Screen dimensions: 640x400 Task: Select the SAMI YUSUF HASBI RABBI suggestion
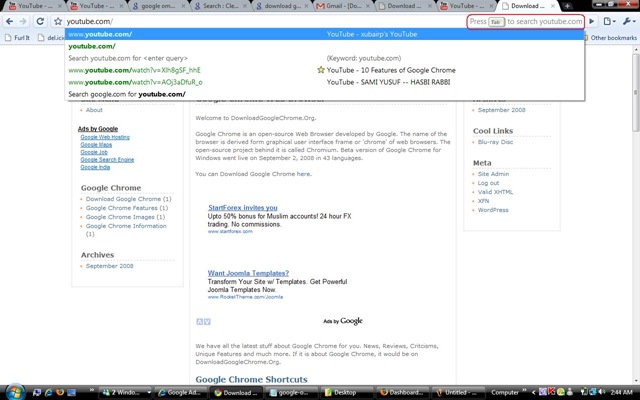(396, 82)
